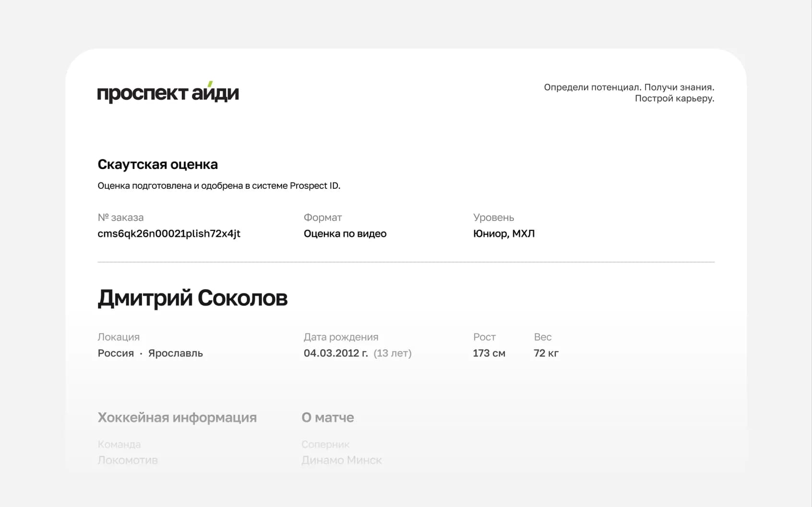Viewport: 812px width, 507px height.
Task: Click the Ярославль city text
Action: point(176,353)
